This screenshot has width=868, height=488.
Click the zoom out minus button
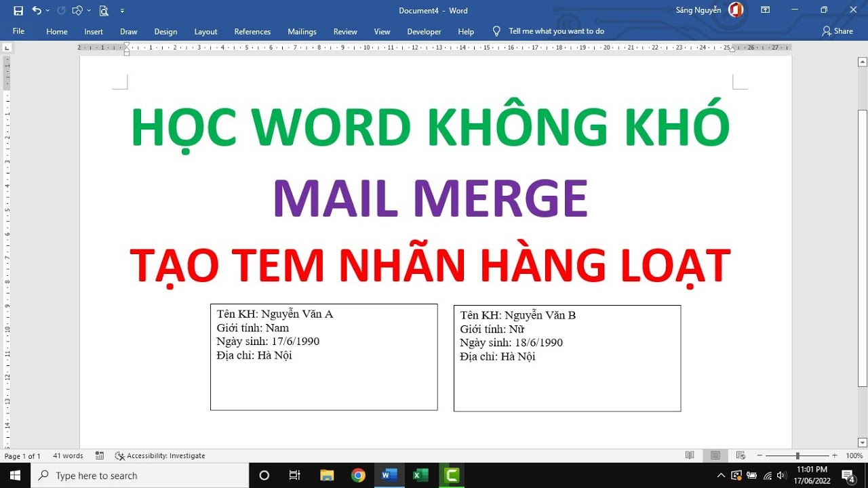click(760, 455)
